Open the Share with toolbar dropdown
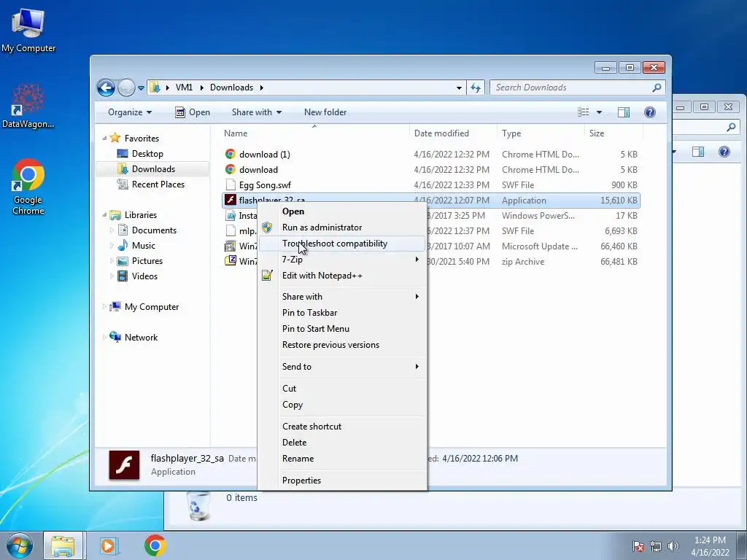747x560 pixels. 256,112
